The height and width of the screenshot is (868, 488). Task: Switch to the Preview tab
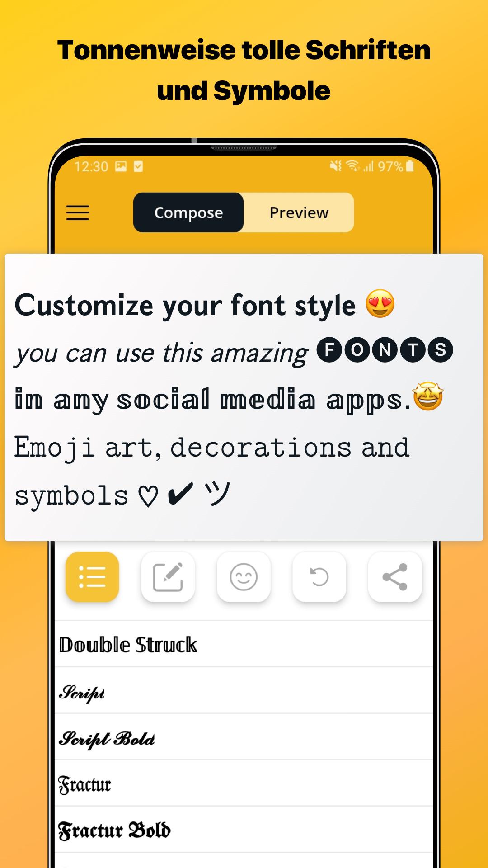(x=299, y=212)
